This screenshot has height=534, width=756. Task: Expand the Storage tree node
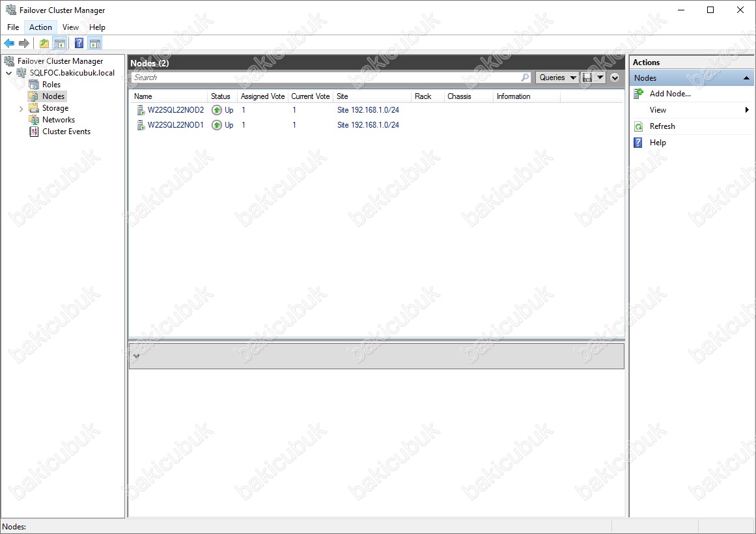point(21,109)
